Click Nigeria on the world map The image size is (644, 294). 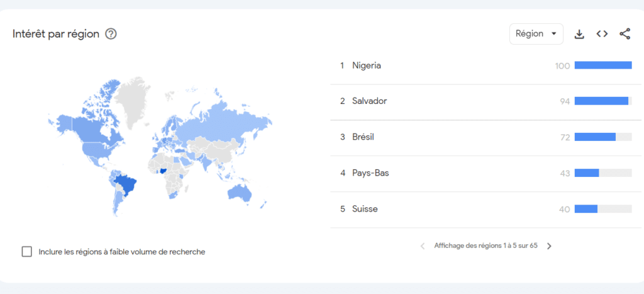(164, 169)
